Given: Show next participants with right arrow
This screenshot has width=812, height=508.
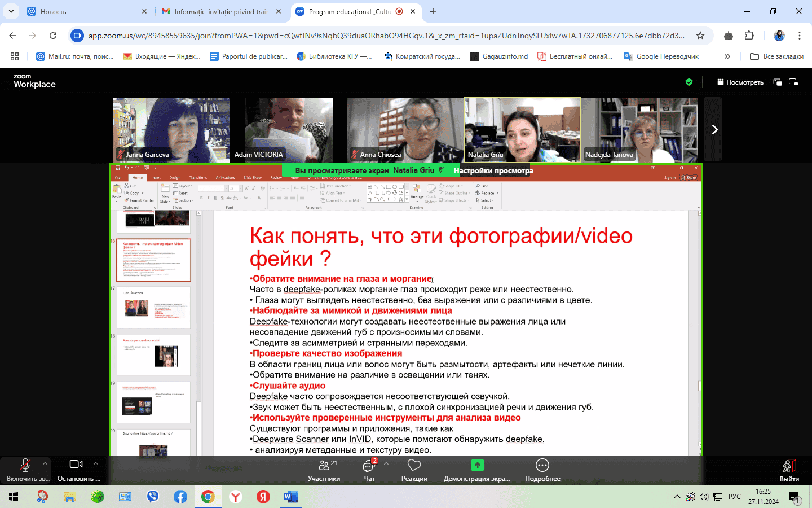Looking at the screenshot, I should [714, 130].
